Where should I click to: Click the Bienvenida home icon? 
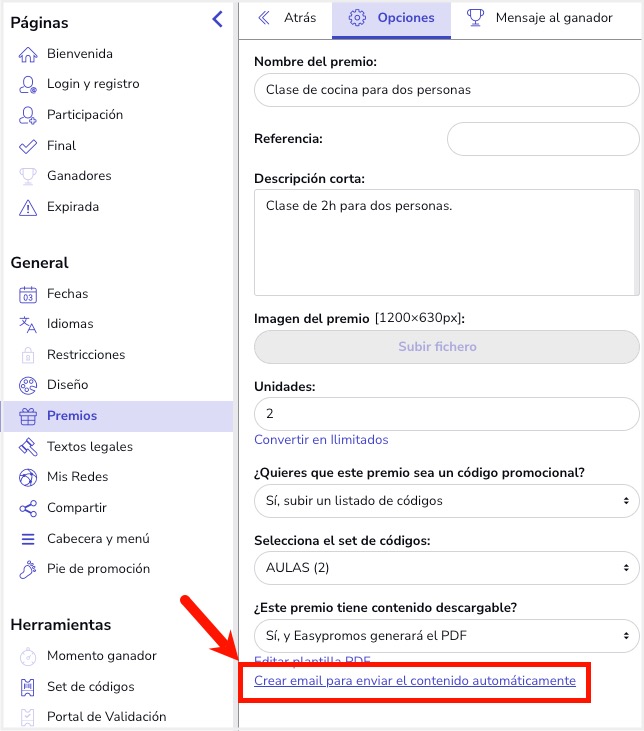28,54
